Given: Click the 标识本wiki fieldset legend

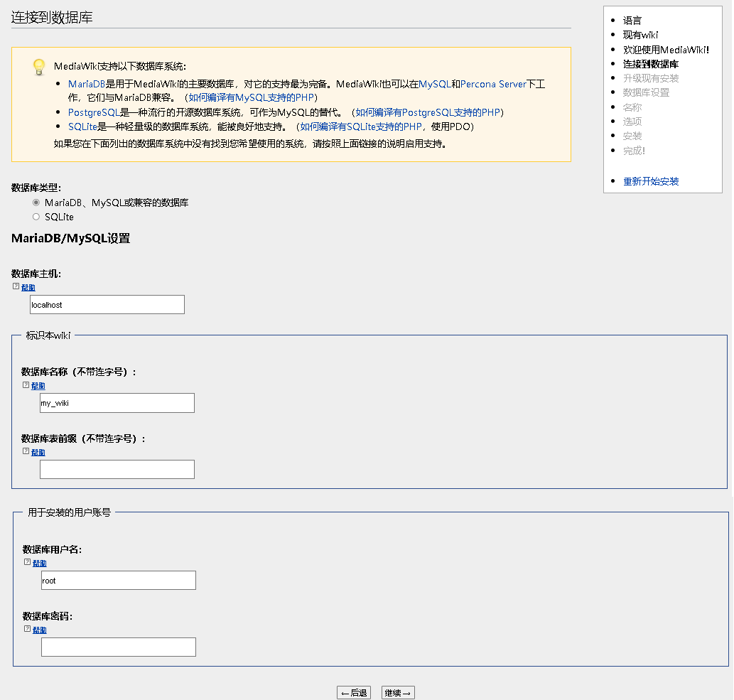Looking at the screenshot, I should click(x=48, y=335).
